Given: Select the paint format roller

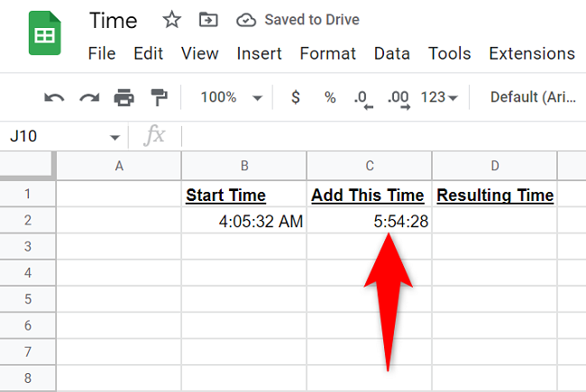Looking at the screenshot, I should point(159,97).
